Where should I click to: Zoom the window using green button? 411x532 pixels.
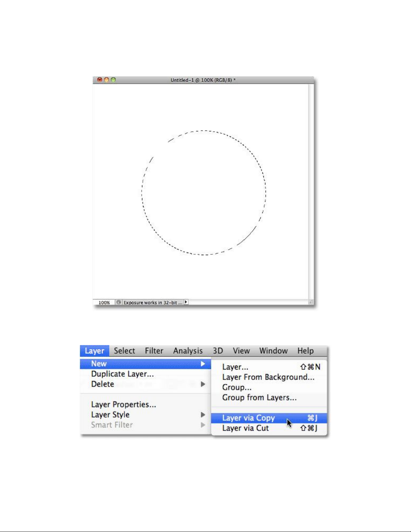click(113, 80)
